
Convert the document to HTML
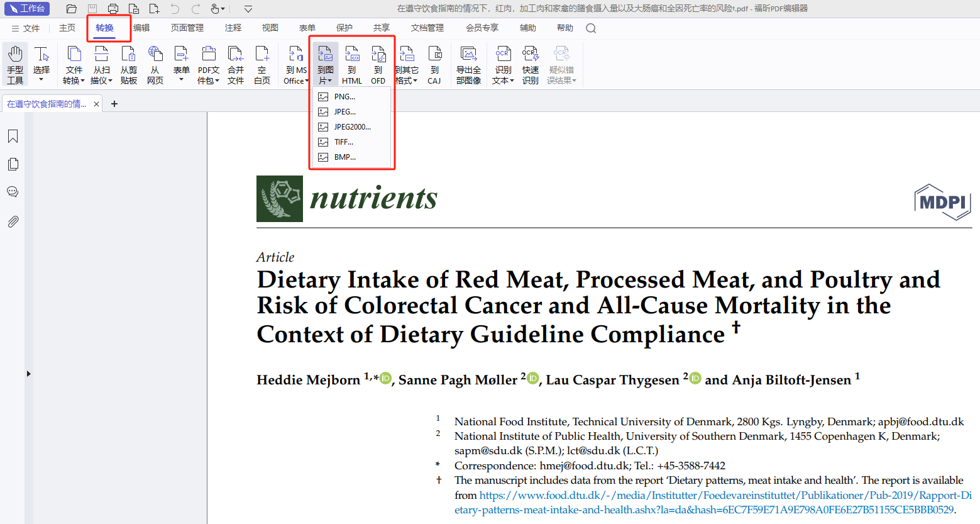pyautogui.click(x=352, y=64)
